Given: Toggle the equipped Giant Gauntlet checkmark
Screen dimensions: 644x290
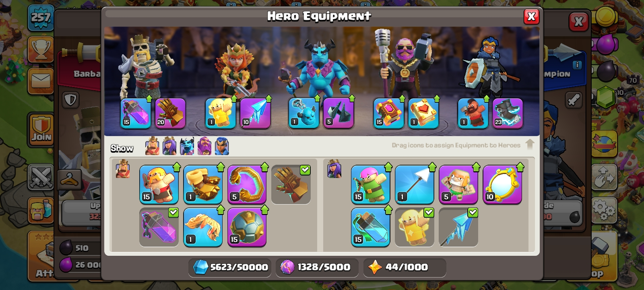Looking at the screenshot, I should point(291,184).
